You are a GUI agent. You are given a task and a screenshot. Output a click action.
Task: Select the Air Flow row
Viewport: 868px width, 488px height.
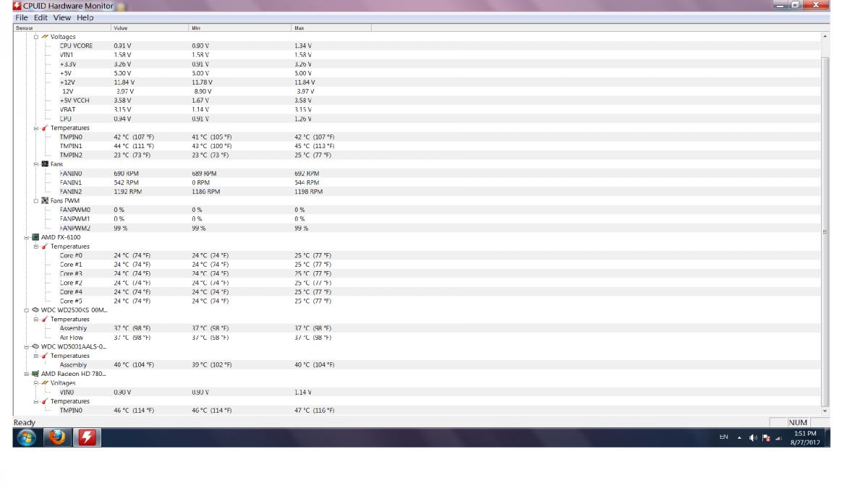(417, 338)
